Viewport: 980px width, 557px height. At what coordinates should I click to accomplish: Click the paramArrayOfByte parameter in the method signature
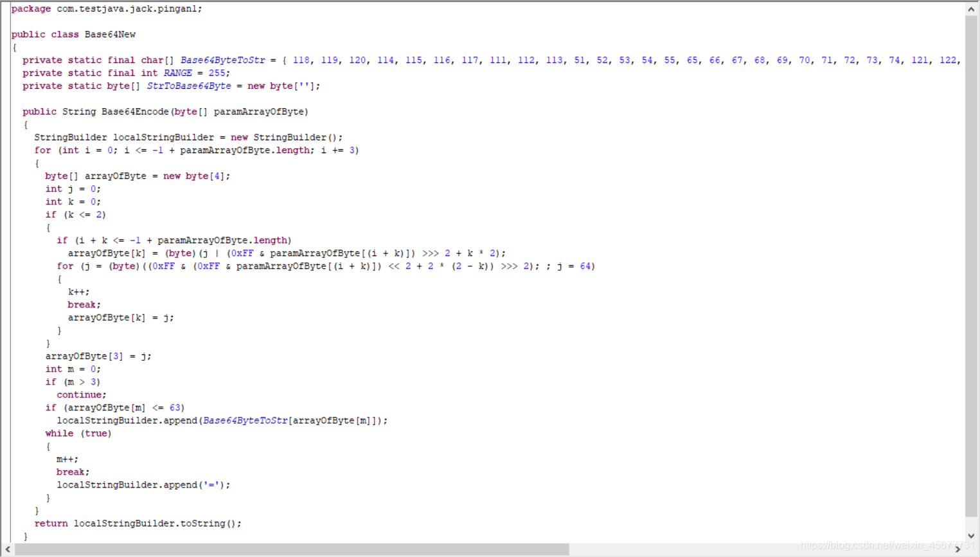[258, 112]
